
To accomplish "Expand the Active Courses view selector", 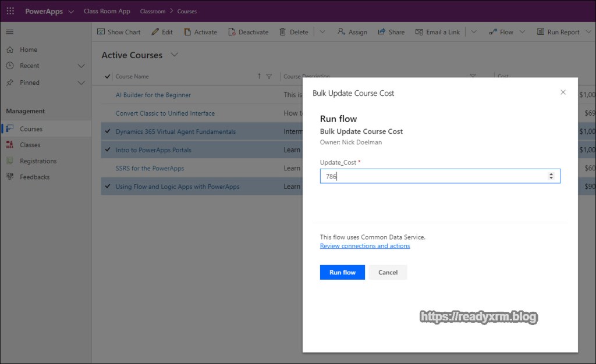I will [x=174, y=55].
